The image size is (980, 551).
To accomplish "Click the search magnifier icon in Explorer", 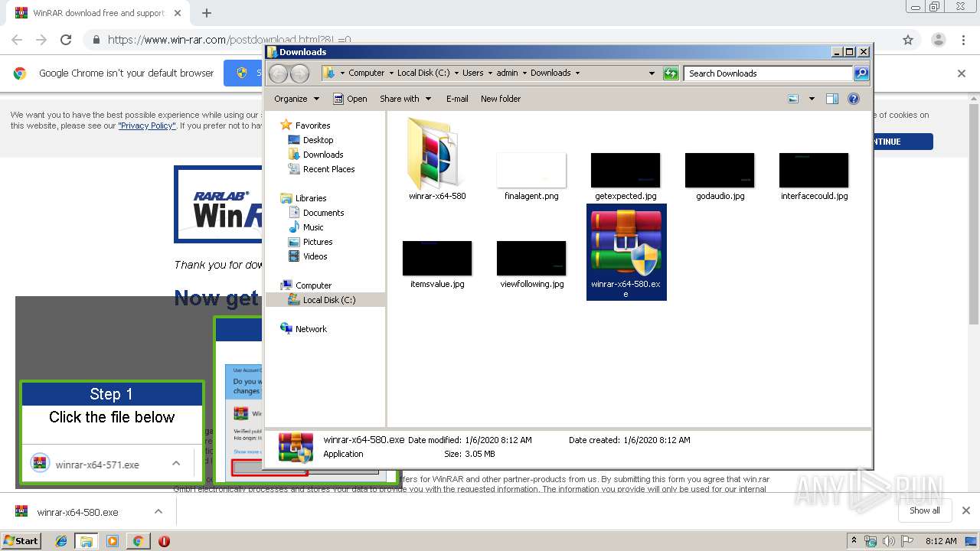I will 861,73.
